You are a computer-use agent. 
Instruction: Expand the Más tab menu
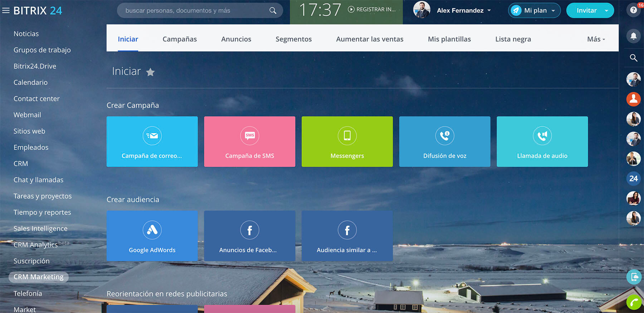click(x=596, y=39)
